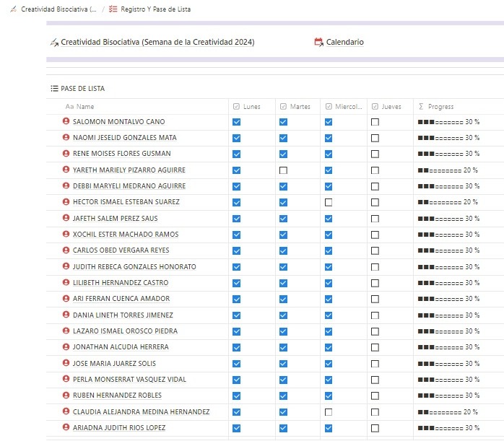Check Jueves for ARIADNA JUDITH RIOS LOPEZ
504x441 pixels.
pos(375,428)
